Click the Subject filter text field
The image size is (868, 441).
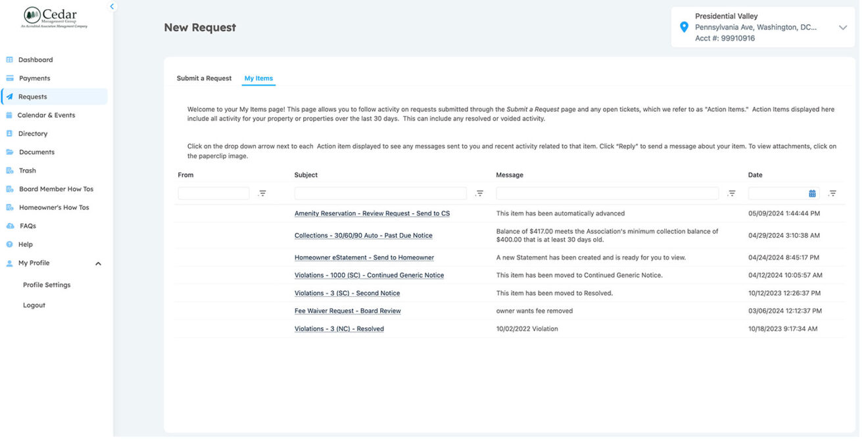coord(380,194)
